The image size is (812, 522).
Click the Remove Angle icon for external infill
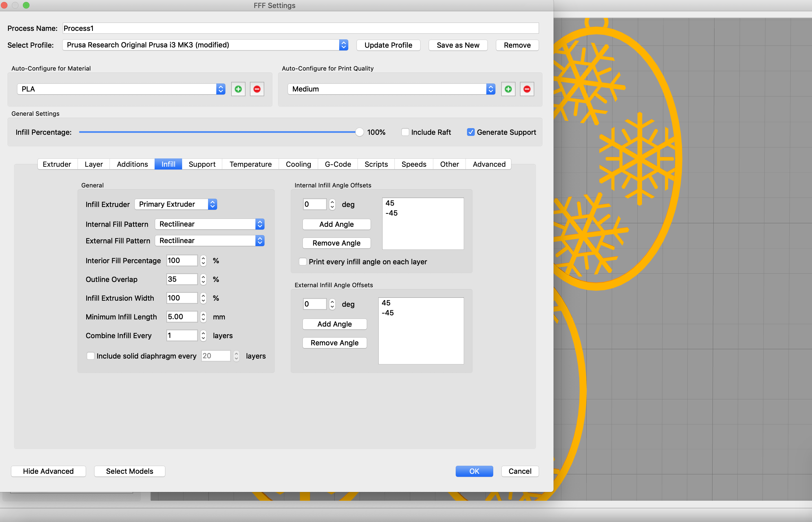[x=335, y=343]
